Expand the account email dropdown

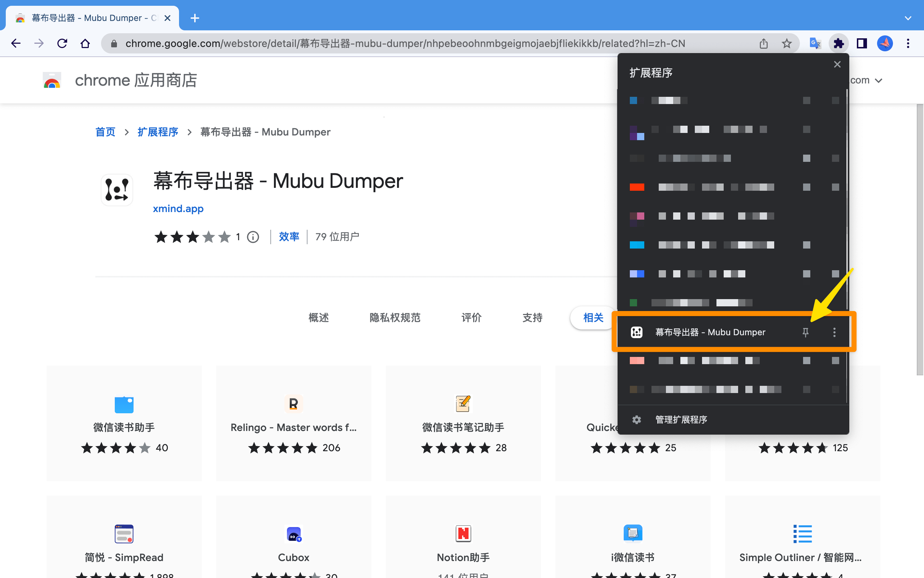point(879,80)
